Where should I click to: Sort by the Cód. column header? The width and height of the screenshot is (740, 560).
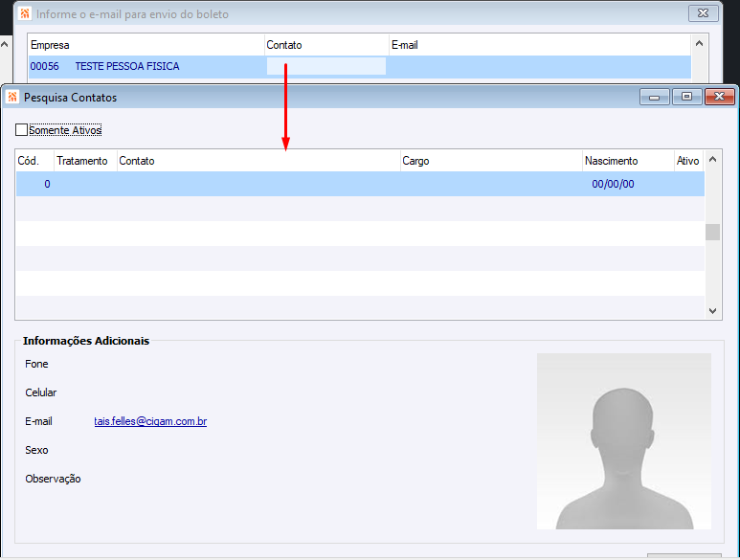point(34,161)
